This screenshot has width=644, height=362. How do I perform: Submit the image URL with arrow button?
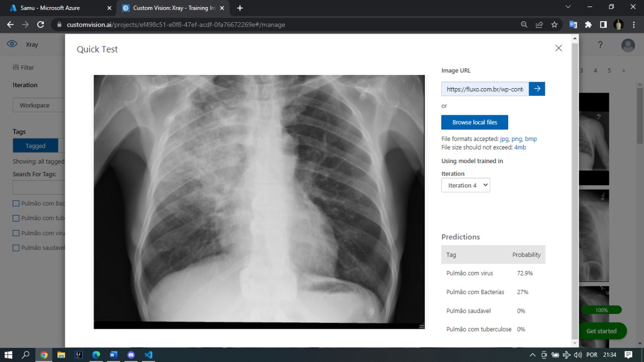coord(537,89)
